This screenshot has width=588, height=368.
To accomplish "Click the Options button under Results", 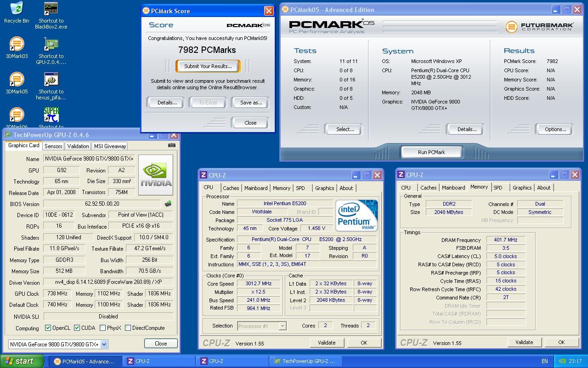I will click(555, 129).
